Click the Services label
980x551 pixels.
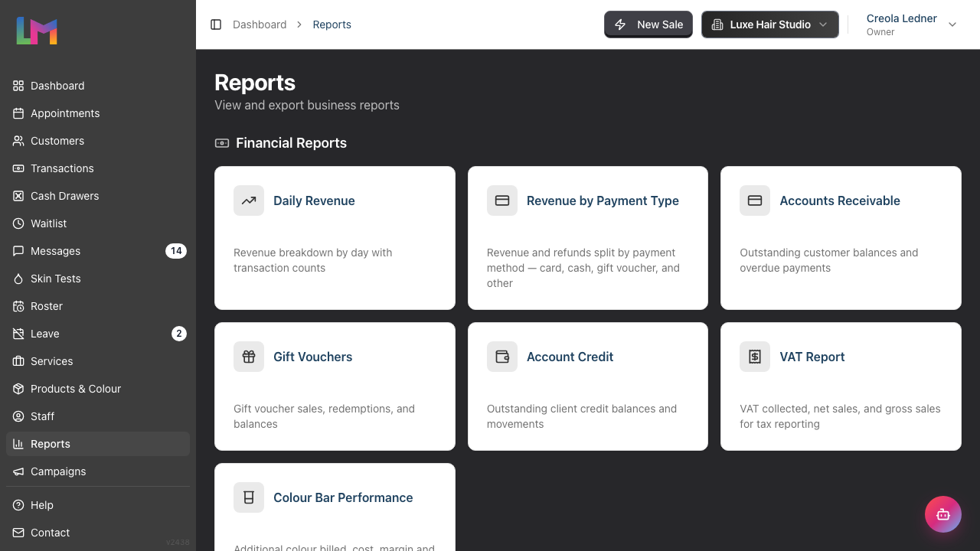click(x=52, y=361)
